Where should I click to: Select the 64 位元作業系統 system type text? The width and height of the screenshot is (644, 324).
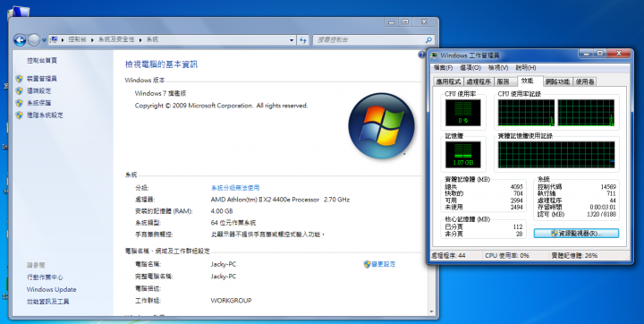tap(233, 223)
